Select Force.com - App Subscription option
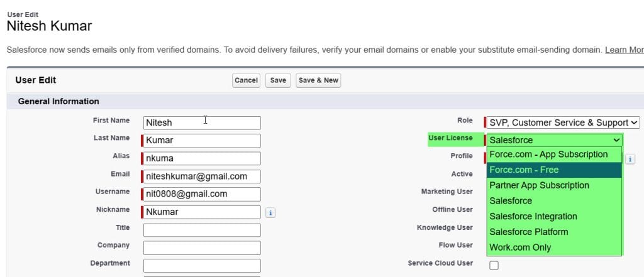Image resolution: width=644 pixels, height=277 pixels. (554, 155)
